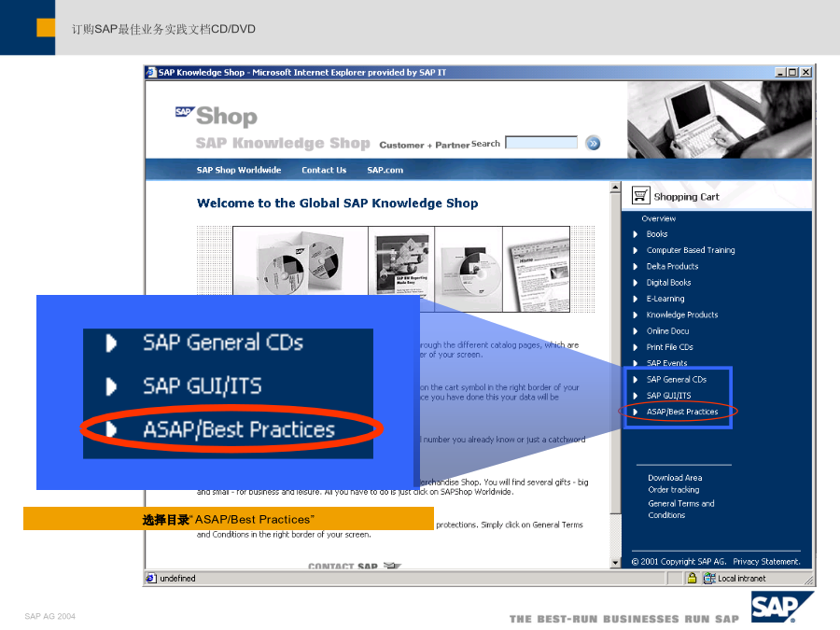This screenshot has height=630, width=840.
Task: Open the Privacy Statement link
Action: point(766,562)
